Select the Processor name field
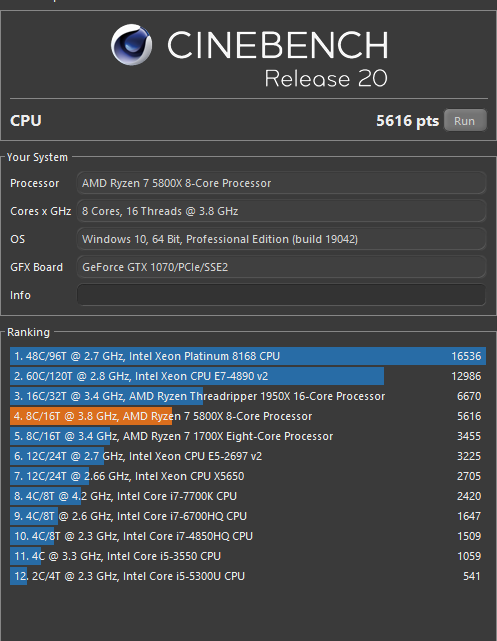Image resolution: width=497 pixels, height=641 pixels. [x=281, y=183]
